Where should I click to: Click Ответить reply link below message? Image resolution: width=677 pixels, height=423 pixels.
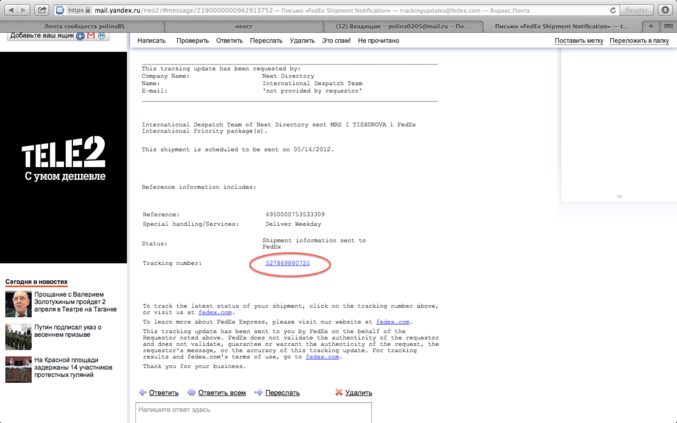tap(164, 392)
